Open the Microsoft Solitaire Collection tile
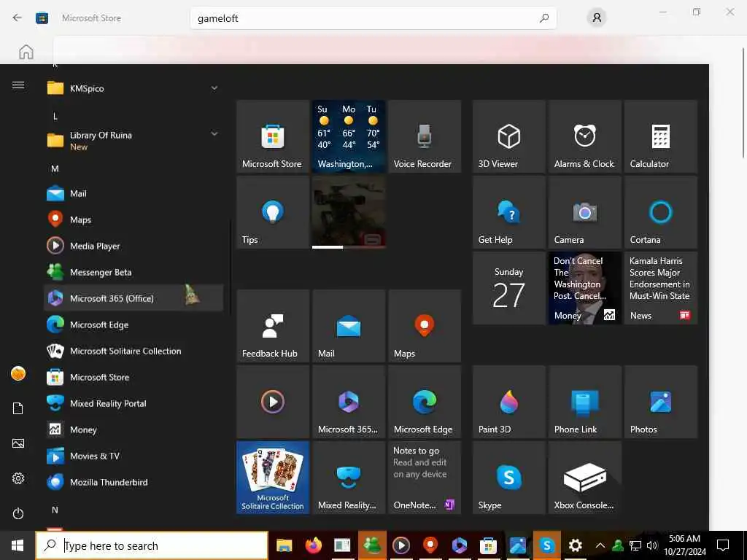The width and height of the screenshot is (747, 560). coord(273,477)
